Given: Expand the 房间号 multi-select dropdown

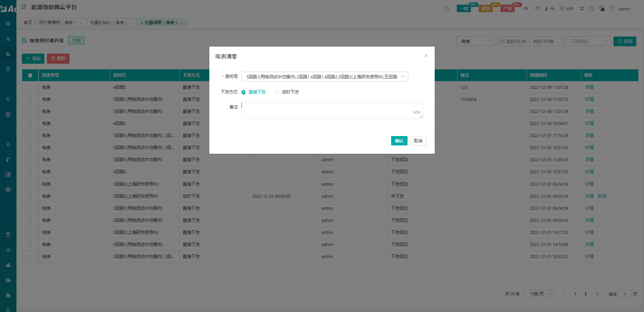Looking at the screenshot, I should click(x=325, y=77).
